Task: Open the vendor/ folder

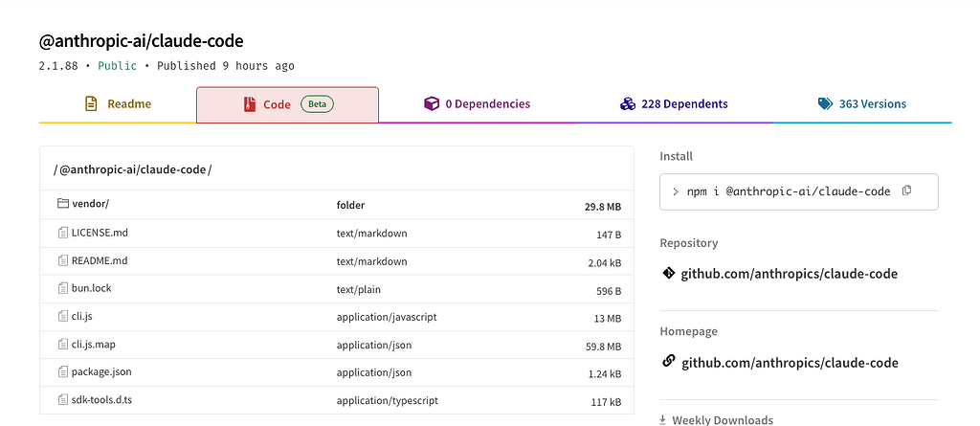Action: pos(91,204)
